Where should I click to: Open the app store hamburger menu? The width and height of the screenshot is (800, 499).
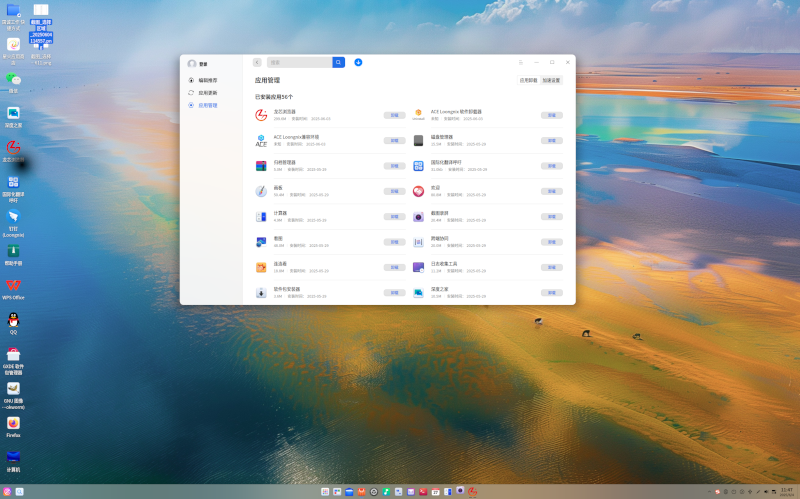point(521,62)
